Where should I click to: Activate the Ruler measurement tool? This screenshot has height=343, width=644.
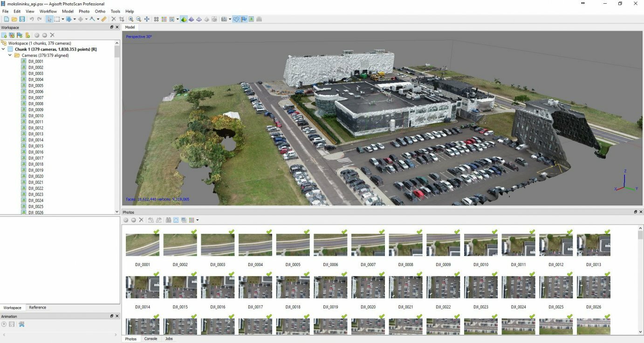pos(104,19)
